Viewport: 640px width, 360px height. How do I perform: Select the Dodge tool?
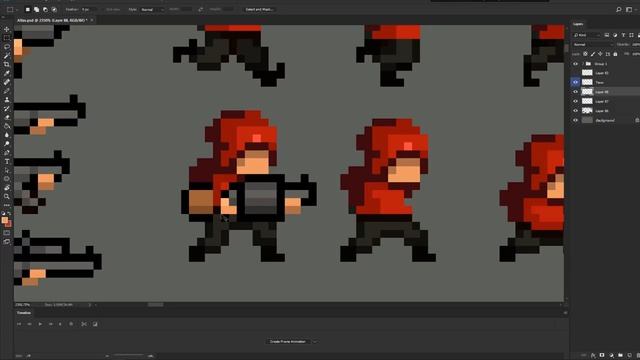coord(7,144)
